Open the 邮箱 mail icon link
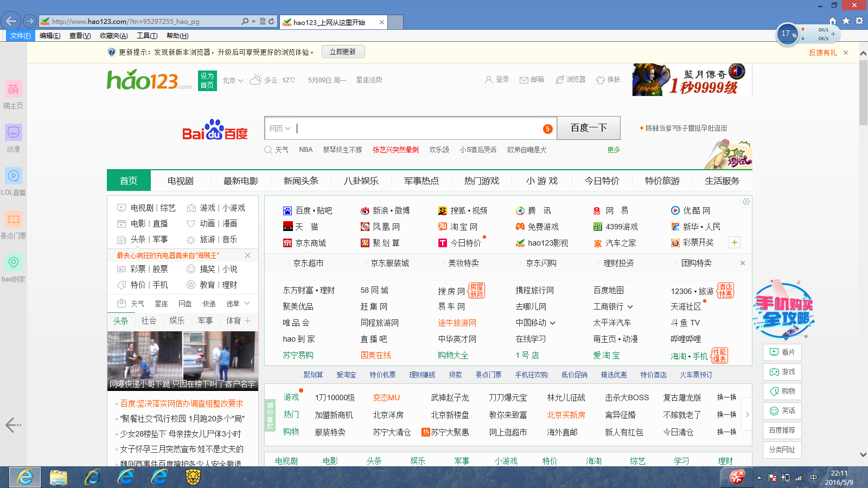This screenshot has height=488, width=868. click(524, 80)
